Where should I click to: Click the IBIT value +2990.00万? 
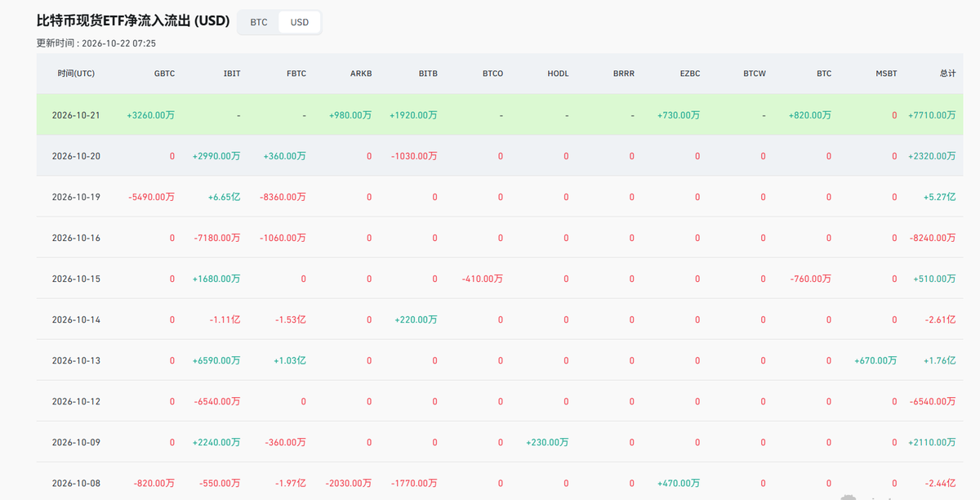(x=216, y=156)
